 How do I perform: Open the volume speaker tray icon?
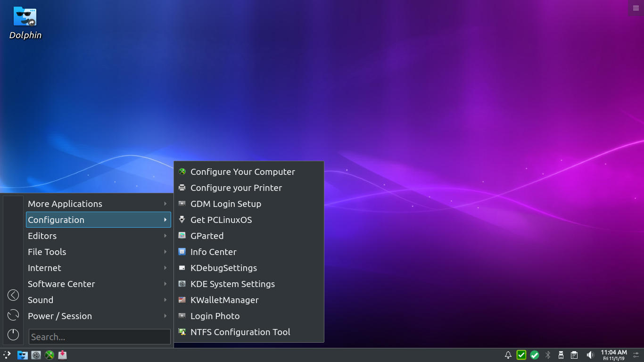click(590, 355)
